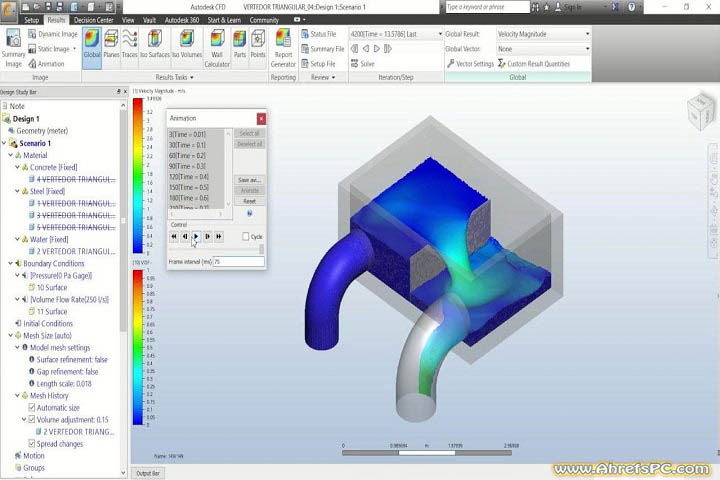Click the VOF color legend bar
The image size is (720, 480).
tap(138, 347)
